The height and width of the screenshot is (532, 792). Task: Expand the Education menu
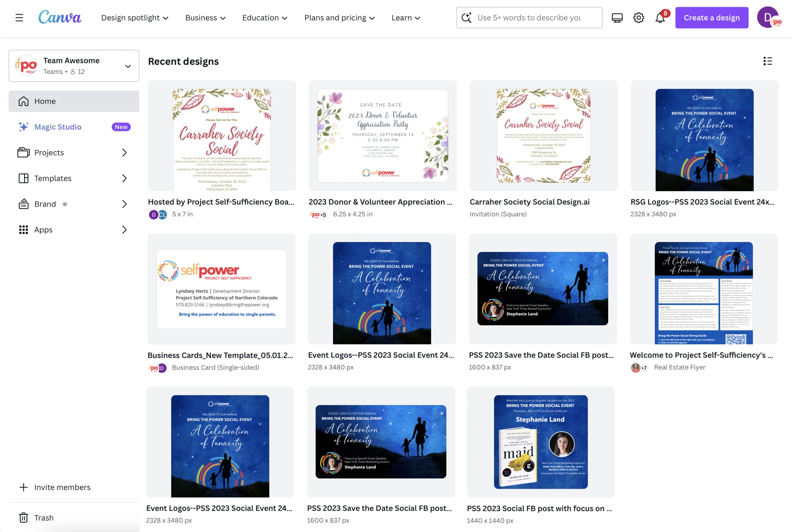(265, 18)
